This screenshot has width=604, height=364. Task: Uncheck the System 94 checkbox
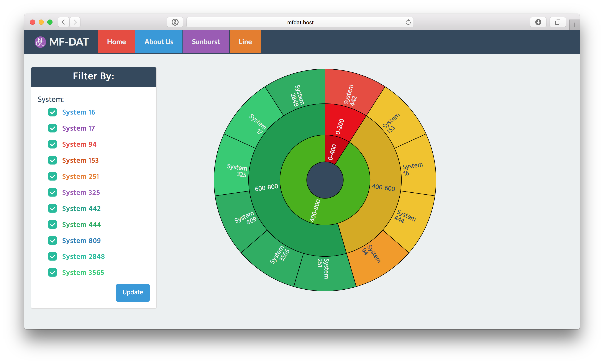click(x=53, y=144)
